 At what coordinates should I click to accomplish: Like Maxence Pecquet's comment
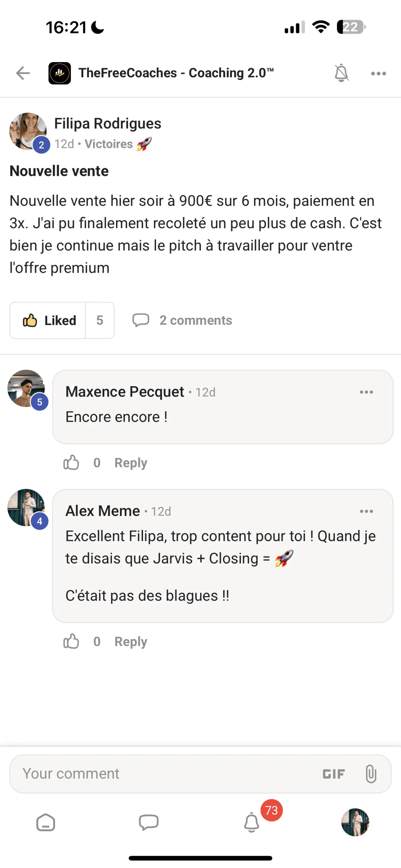click(x=71, y=463)
